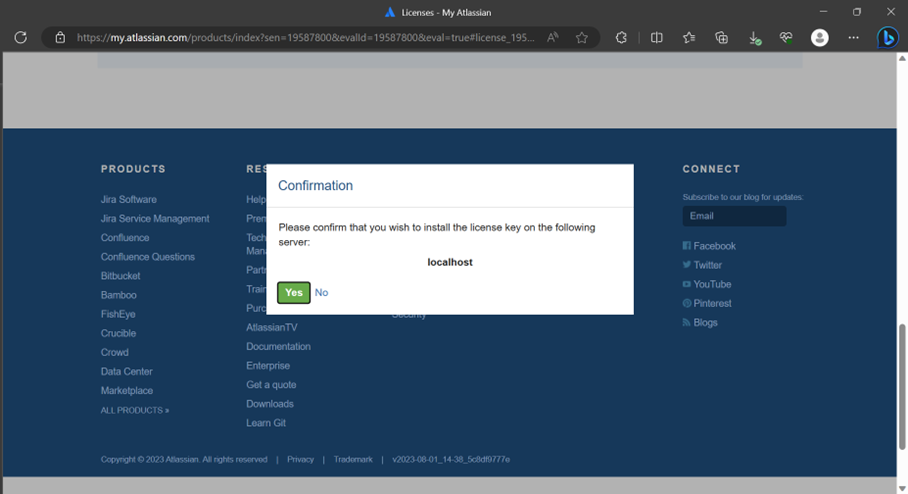
Task: Open the Documentation link
Action: pos(279,346)
